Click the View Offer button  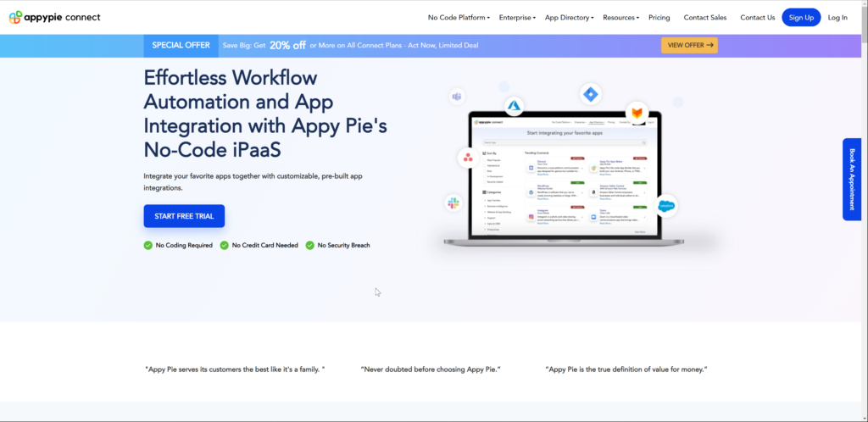[x=689, y=46]
